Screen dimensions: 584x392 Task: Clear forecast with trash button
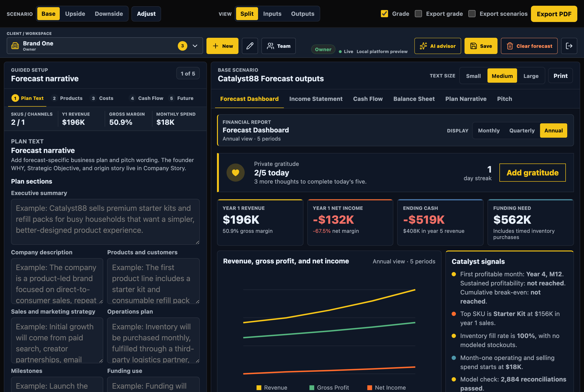click(x=529, y=46)
